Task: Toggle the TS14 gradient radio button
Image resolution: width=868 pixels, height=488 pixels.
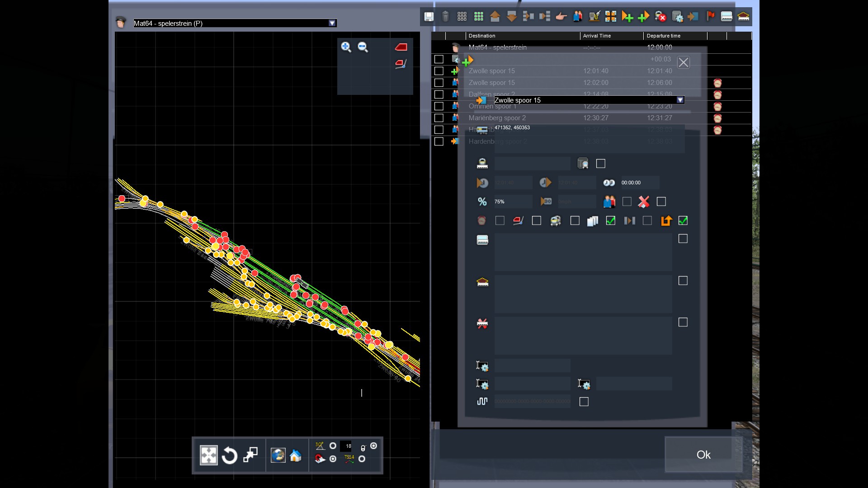Action: point(362,459)
